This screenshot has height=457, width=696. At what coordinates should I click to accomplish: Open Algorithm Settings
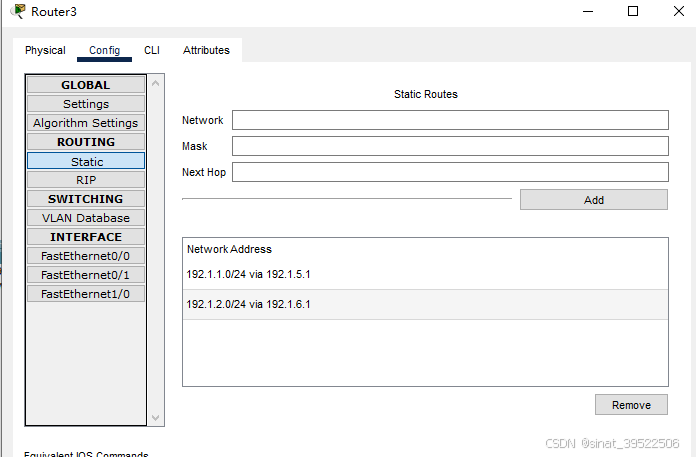coord(86,123)
